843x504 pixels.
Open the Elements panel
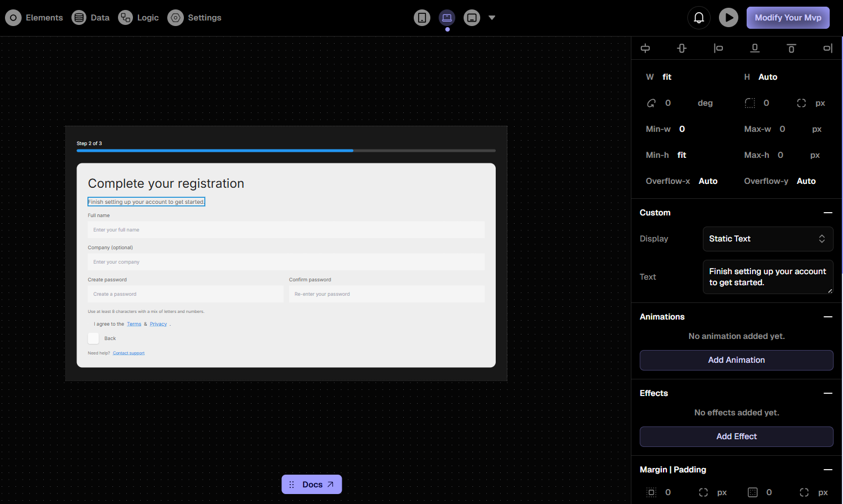pos(34,18)
